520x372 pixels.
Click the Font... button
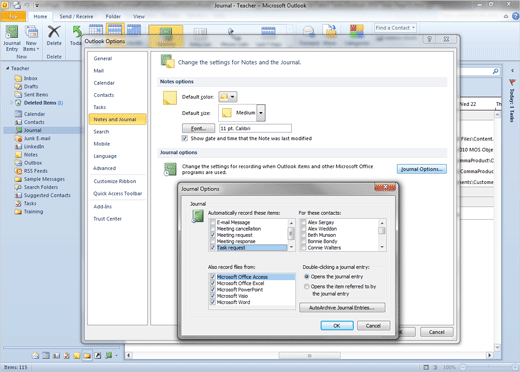(x=199, y=128)
